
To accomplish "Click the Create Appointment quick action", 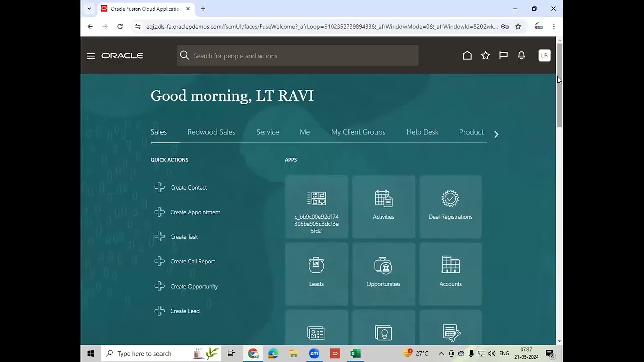I will (195, 212).
